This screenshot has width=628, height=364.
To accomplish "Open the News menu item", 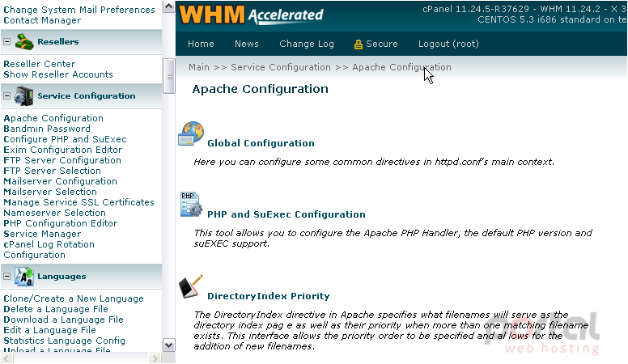I will coord(247,44).
